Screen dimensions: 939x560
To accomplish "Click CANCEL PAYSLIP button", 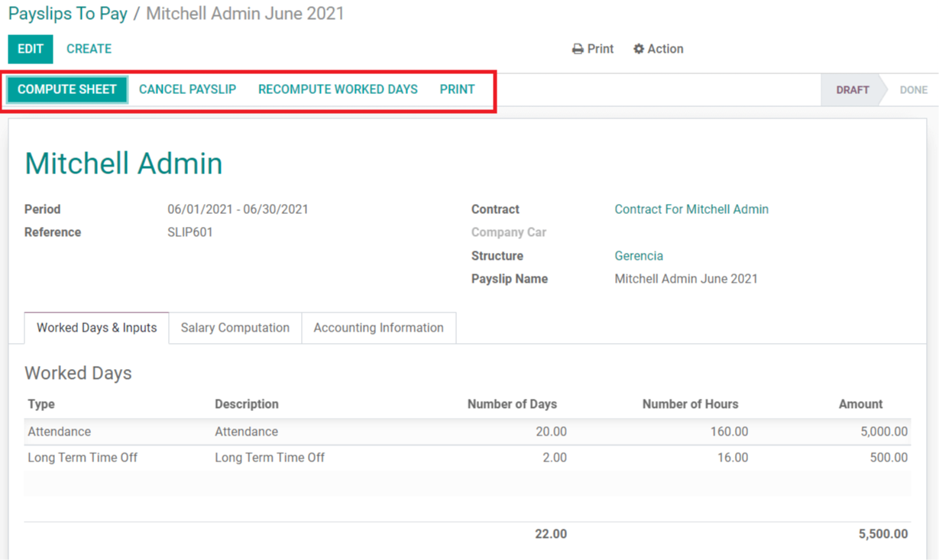I will [x=187, y=89].
